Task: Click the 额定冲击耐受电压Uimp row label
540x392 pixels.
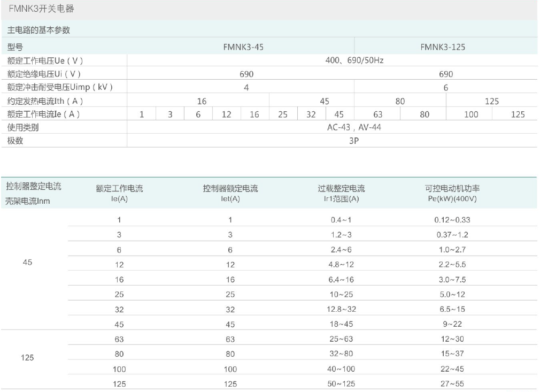Action: click(60, 87)
